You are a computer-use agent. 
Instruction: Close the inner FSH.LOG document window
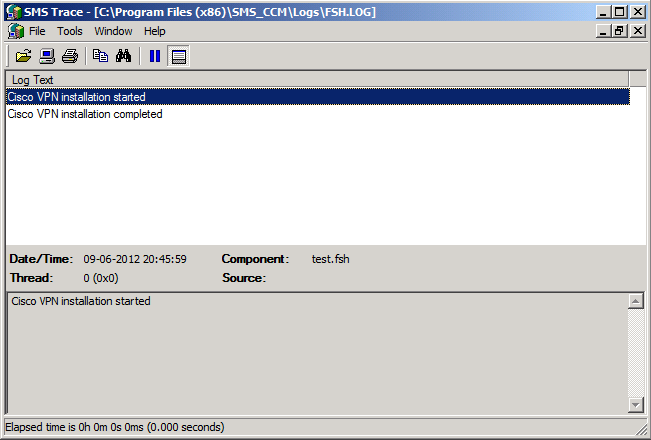pyautogui.click(x=638, y=31)
